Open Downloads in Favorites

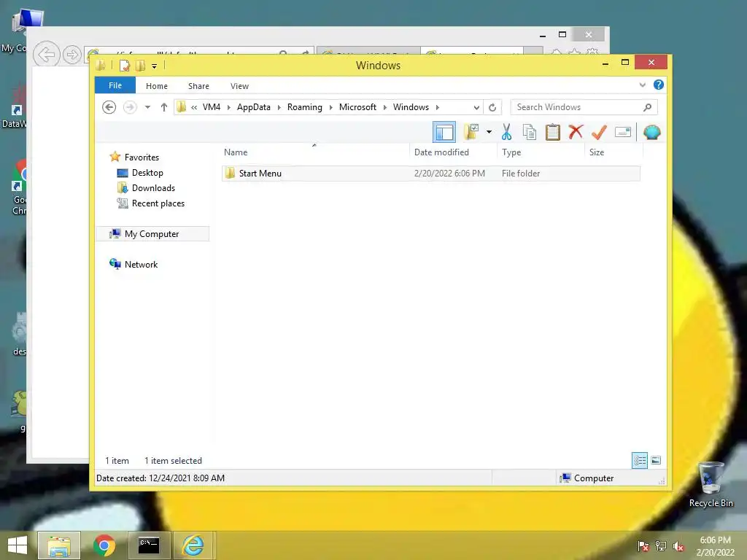(153, 188)
